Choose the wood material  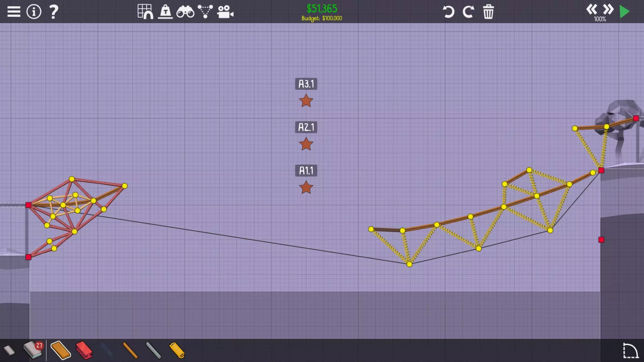coord(60,351)
